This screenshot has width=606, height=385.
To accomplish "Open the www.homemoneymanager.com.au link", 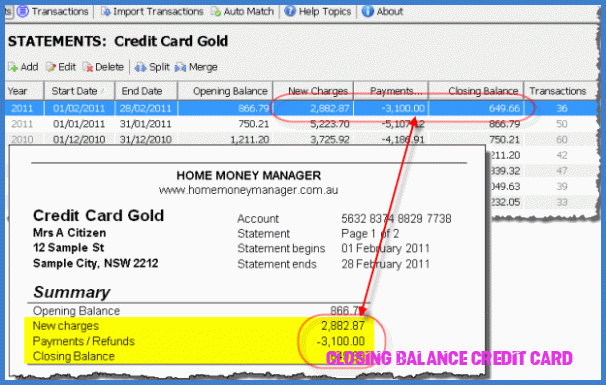I will pyautogui.click(x=249, y=190).
